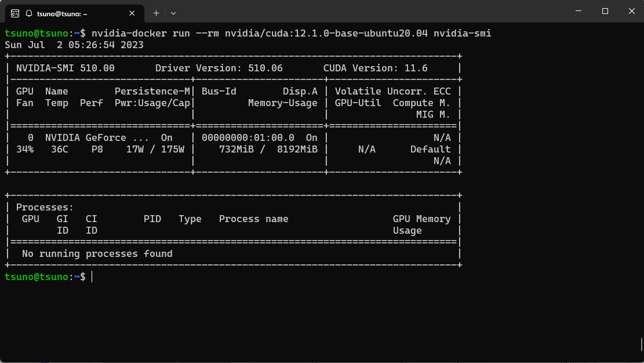Click power reading '17W / 175W'

(155, 149)
